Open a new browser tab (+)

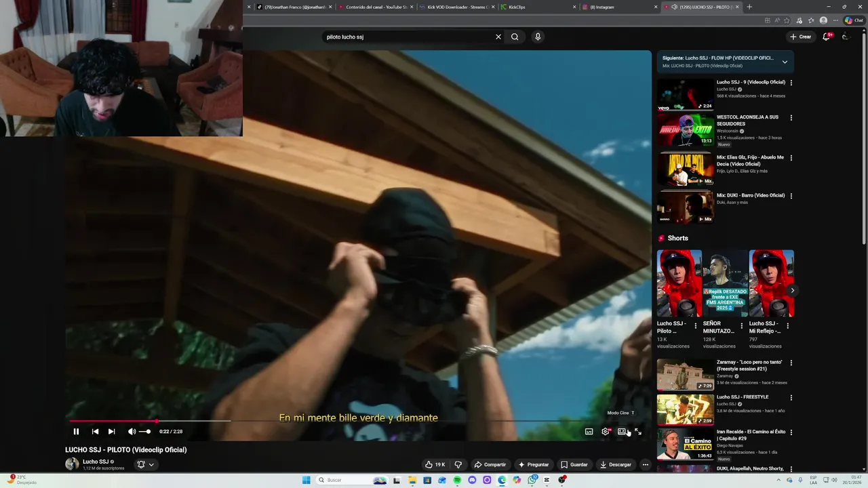(749, 7)
